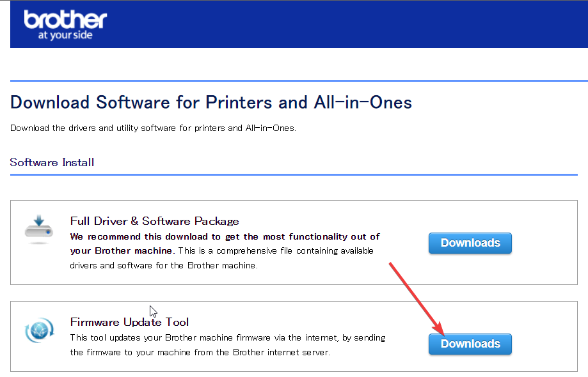Click the drivers and utility software description line

coord(153,128)
